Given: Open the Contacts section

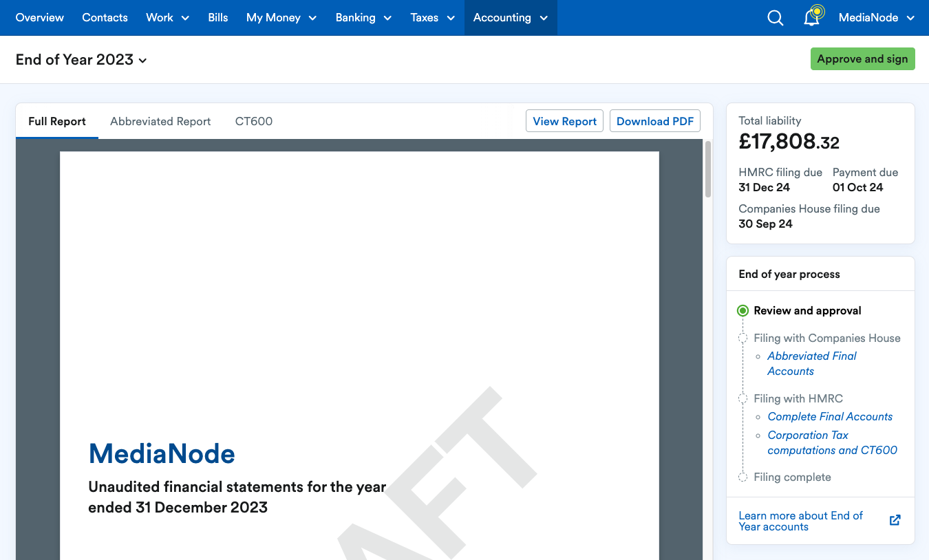Looking at the screenshot, I should 105,18.
